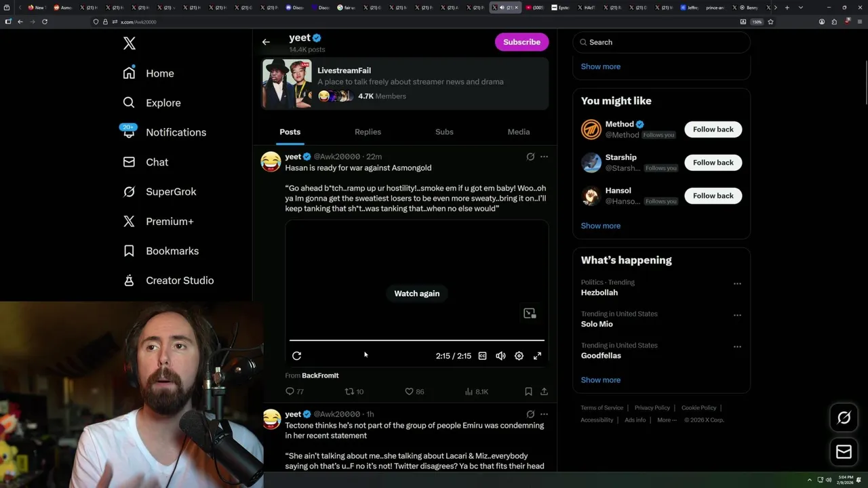Viewport: 868px width, 488px height.
Task: Show more under What's happening
Action: 600,380
